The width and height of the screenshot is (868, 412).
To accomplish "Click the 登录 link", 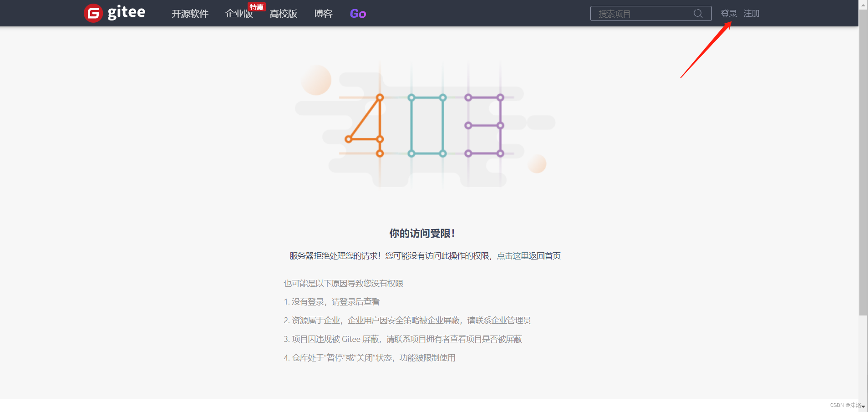I will [729, 14].
